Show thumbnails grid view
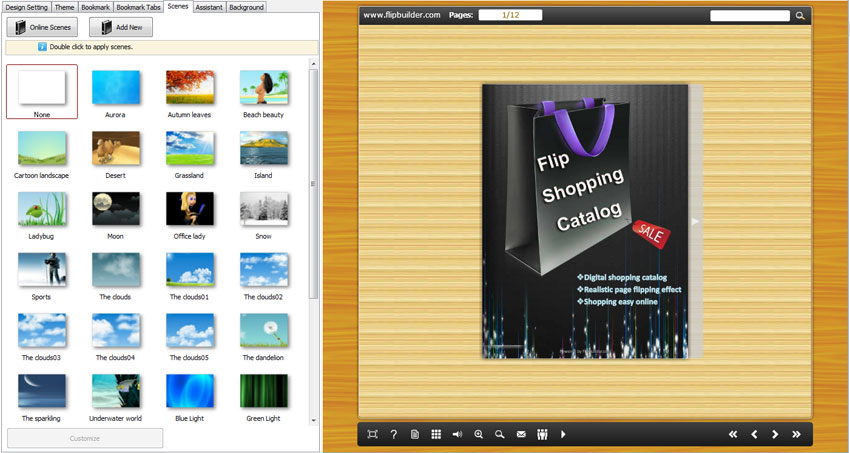The image size is (850, 453). [x=436, y=434]
